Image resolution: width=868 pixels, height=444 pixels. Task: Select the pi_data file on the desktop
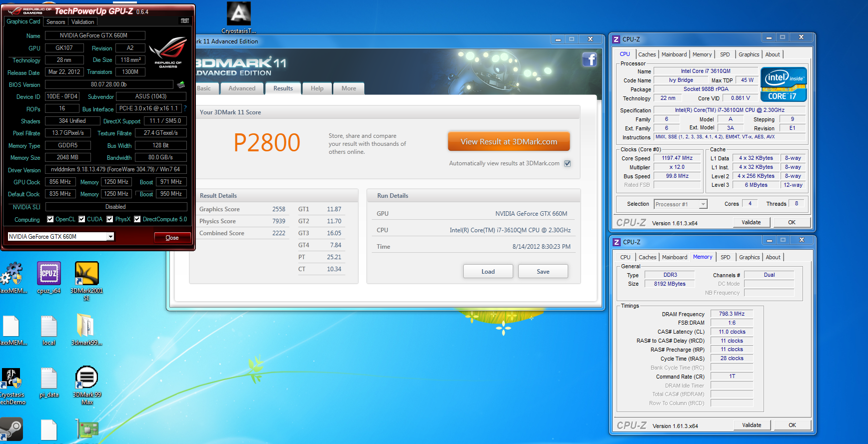coord(49,383)
